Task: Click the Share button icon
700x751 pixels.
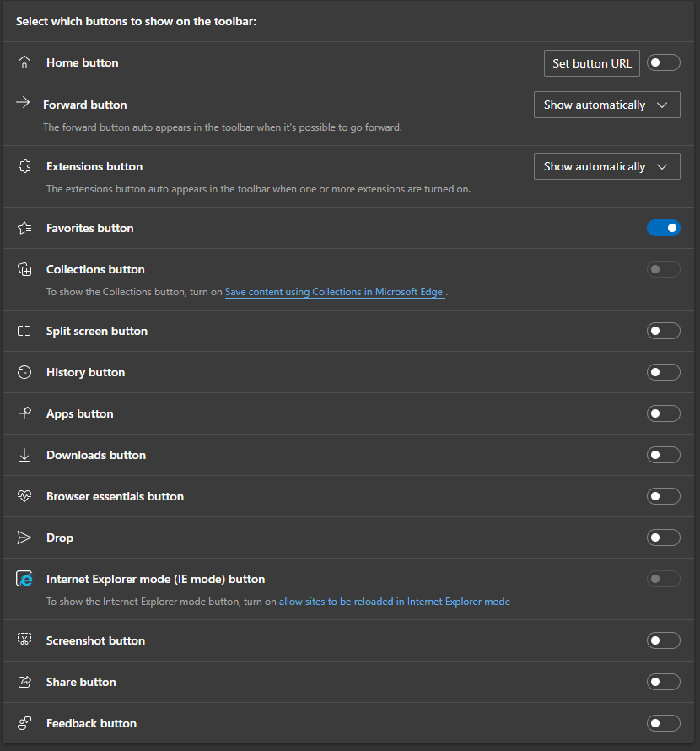Action: (x=24, y=682)
